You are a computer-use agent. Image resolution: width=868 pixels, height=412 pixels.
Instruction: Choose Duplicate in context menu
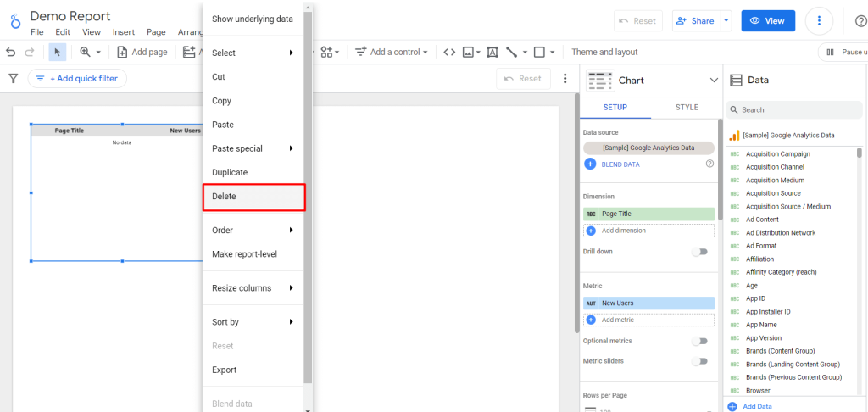tap(253, 172)
